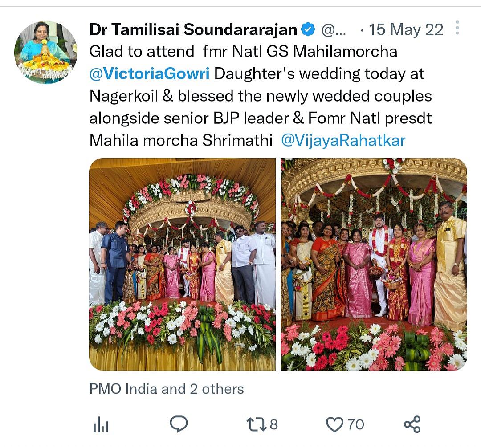Click PMO India and 2 others text
This screenshot has height=448, width=481.
coord(166,389)
